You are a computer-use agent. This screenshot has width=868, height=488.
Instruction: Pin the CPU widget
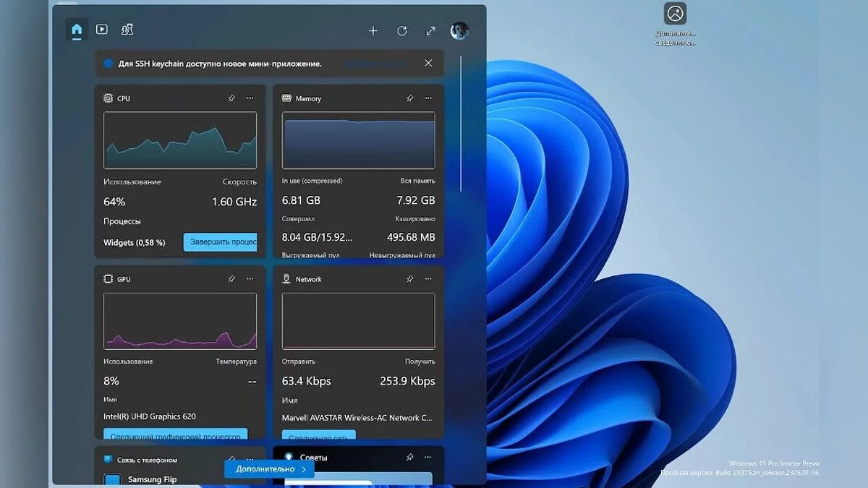[231, 98]
